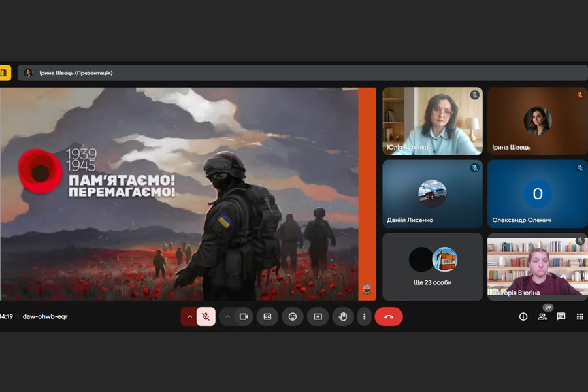Screen dimensions: 588x392
Task: Click the presentation slide with poppy
Action: (188, 193)
